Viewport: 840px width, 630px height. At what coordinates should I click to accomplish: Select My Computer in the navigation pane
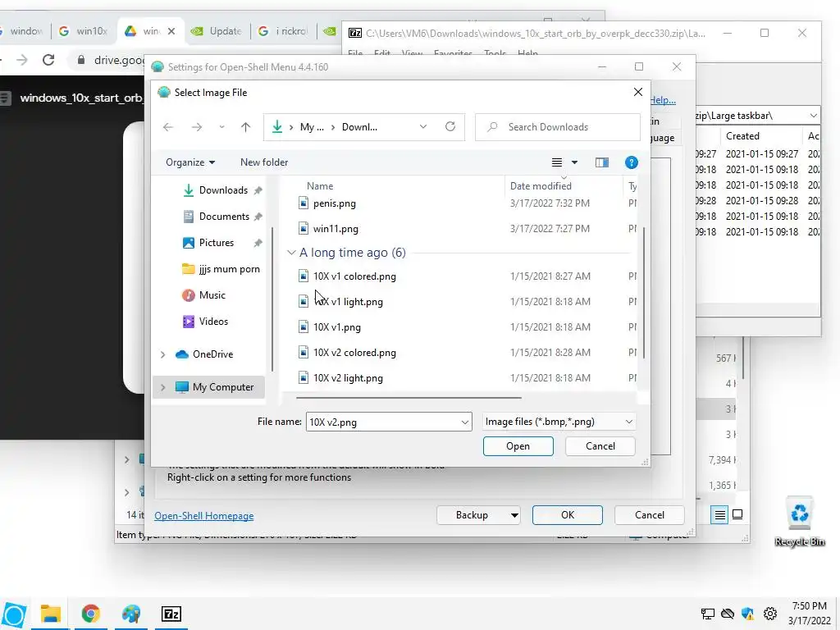click(223, 387)
